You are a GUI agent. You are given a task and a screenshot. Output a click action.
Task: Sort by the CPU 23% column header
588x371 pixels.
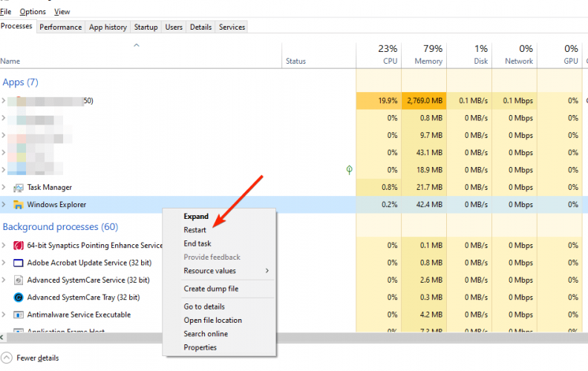(379, 55)
